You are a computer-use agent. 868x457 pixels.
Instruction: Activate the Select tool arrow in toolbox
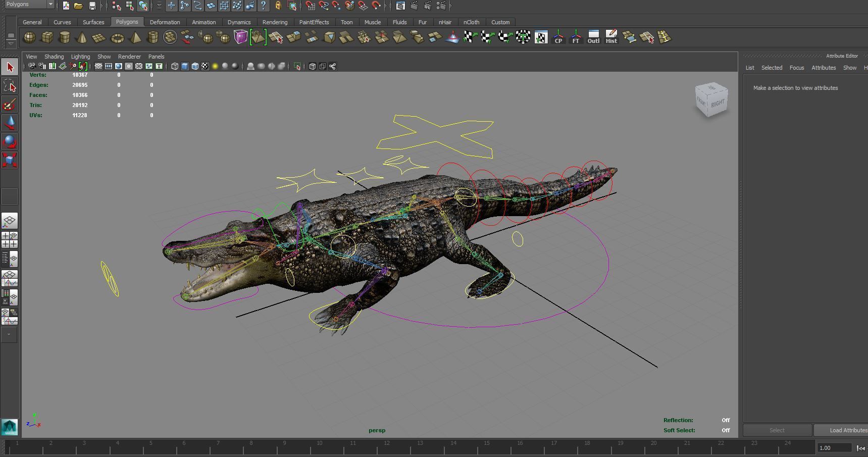click(x=10, y=67)
